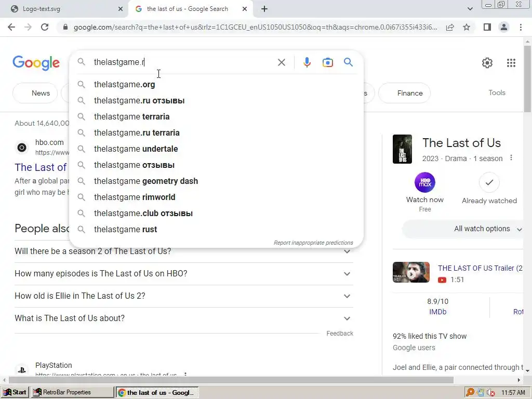
Task: Select thelastgame geometry dash suggestion
Action: pos(216,181)
